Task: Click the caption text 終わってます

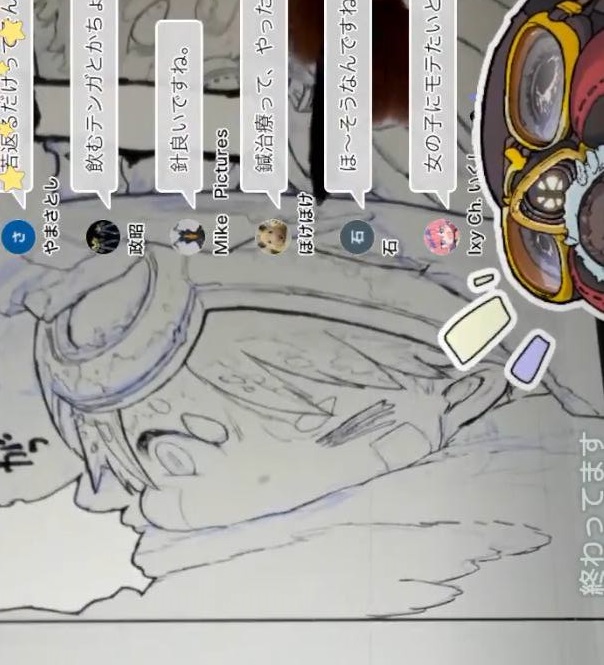Action: [592, 514]
